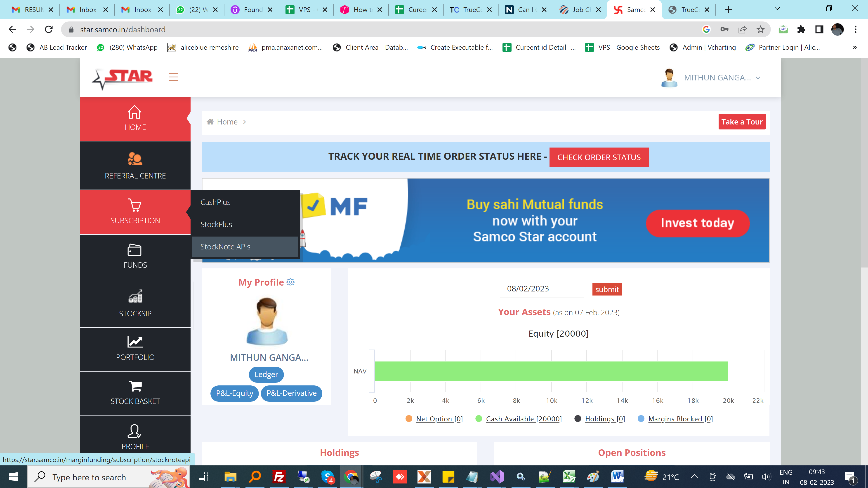Show hidden system tray icons
868x488 pixels.
[x=694, y=476]
